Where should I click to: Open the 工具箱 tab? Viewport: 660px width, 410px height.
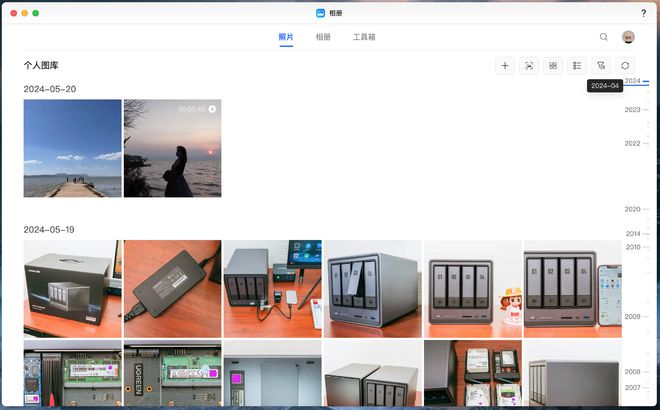click(364, 37)
